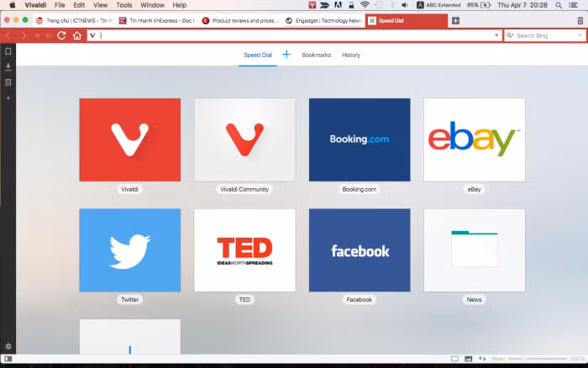Viewport: 588px width, 368px height.
Task: Open the Tools menu
Action: [x=123, y=5]
